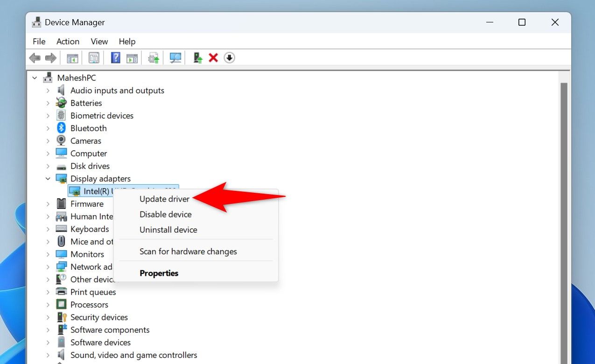Click the Batteries category icon
595x364 pixels.
pos(61,103)
